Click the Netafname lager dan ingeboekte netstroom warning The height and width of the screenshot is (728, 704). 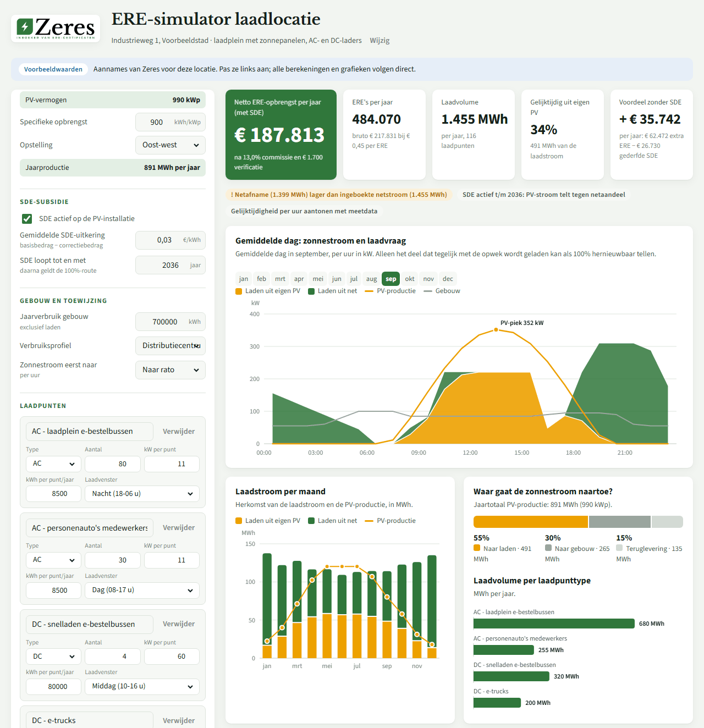coord(339,195)
